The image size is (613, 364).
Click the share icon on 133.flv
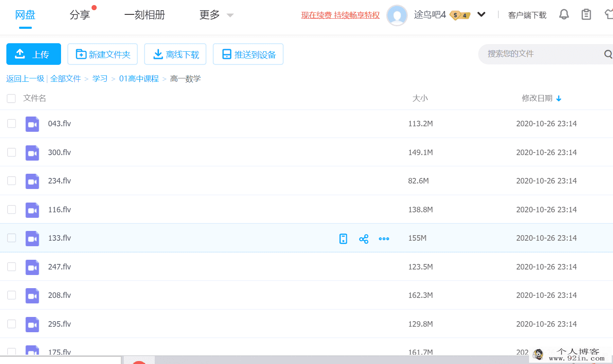pyautogui.click(x=364, y=239)
